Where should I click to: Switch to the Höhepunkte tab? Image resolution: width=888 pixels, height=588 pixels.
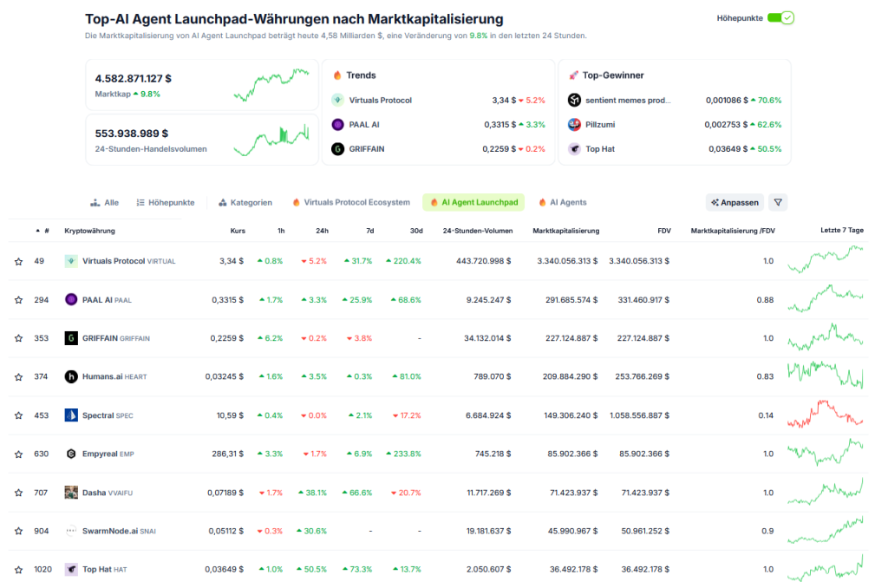(x=166, y=202)
